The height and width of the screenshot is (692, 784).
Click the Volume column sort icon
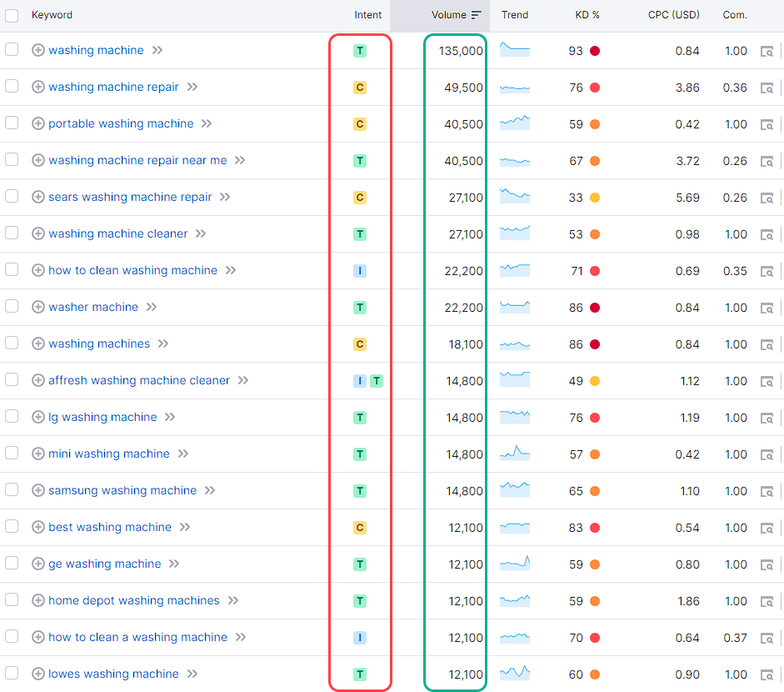[x=476, y=15]
